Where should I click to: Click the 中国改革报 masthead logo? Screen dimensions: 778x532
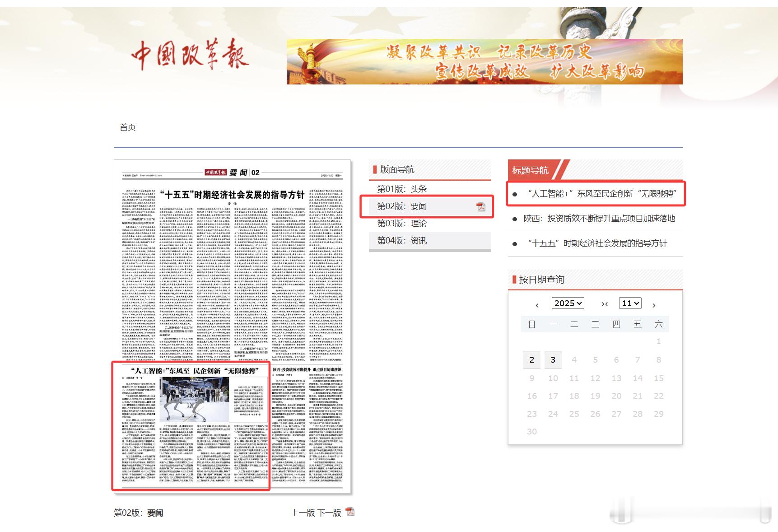point(190,56)
